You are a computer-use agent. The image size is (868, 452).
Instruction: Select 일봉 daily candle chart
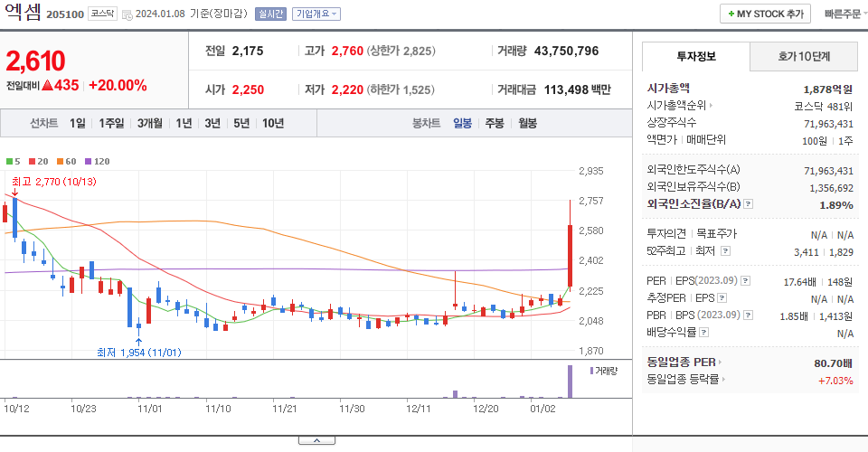coord(462,123)
